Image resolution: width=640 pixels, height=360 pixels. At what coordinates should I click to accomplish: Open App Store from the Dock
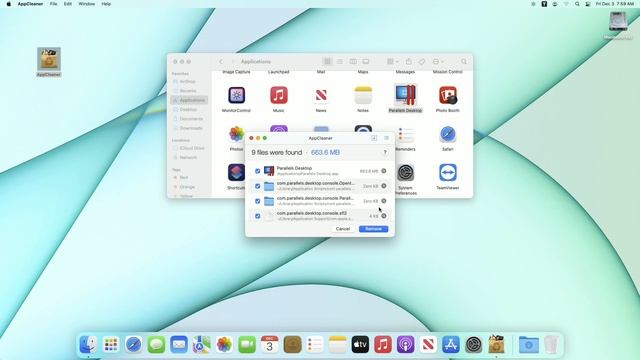451,344
